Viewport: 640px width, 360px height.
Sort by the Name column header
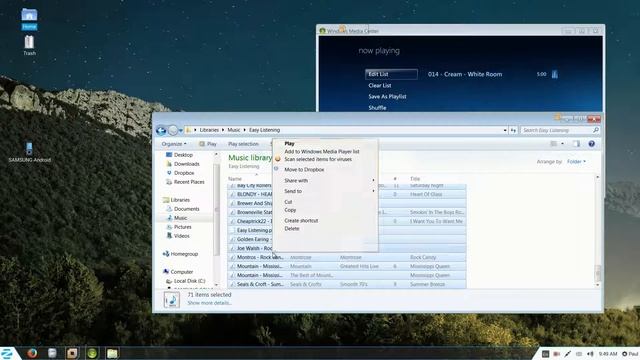(235, 179)
